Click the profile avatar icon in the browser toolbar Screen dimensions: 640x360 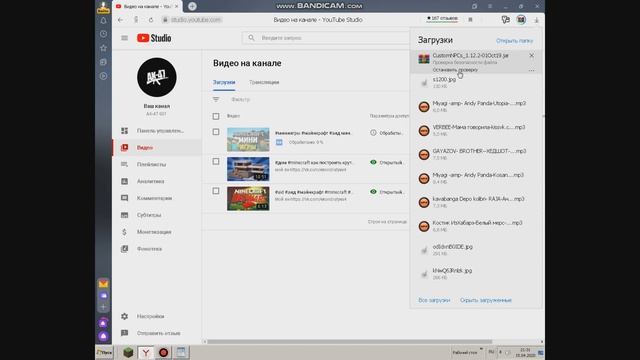pyautogui.click(x=521, y=20)
